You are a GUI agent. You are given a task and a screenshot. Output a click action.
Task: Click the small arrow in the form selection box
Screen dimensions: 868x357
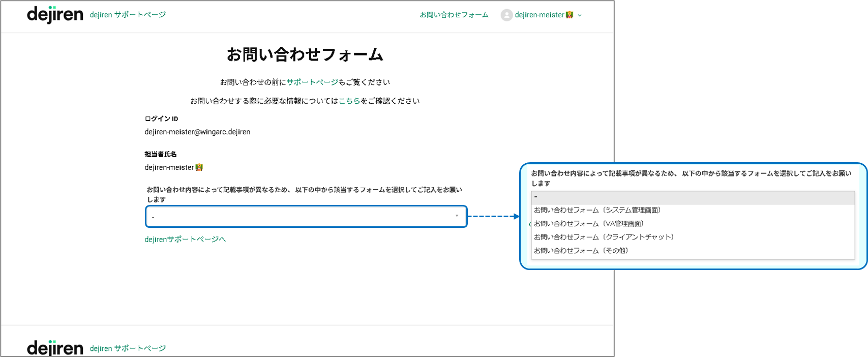457,216
